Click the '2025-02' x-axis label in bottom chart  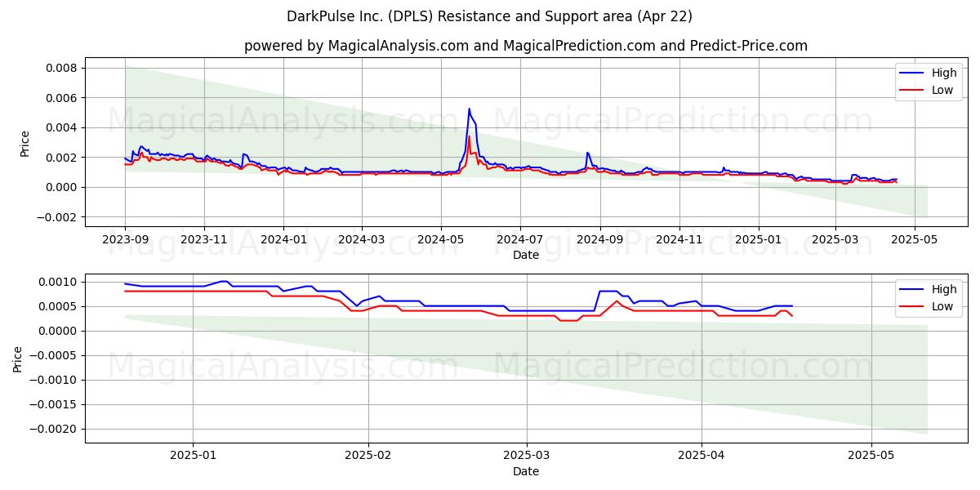coord(368,457)
